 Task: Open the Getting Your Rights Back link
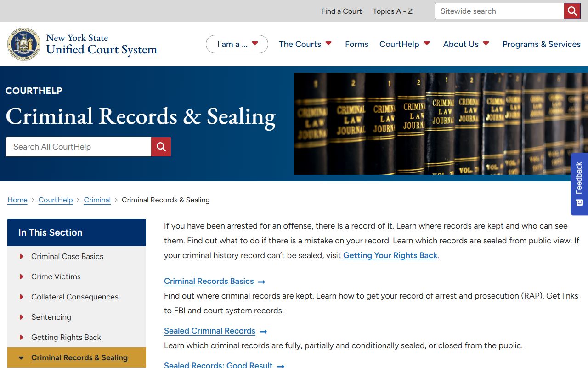(x=390, y=255)
